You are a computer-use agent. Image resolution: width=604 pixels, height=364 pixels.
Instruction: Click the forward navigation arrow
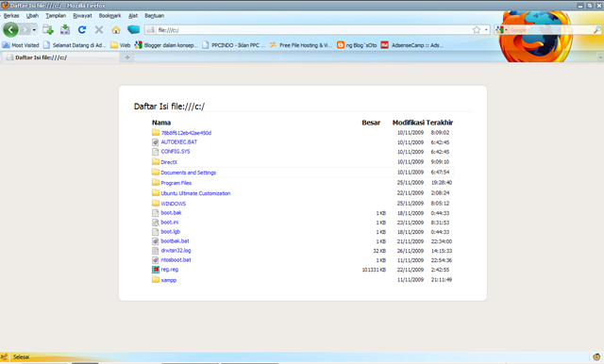25,29
